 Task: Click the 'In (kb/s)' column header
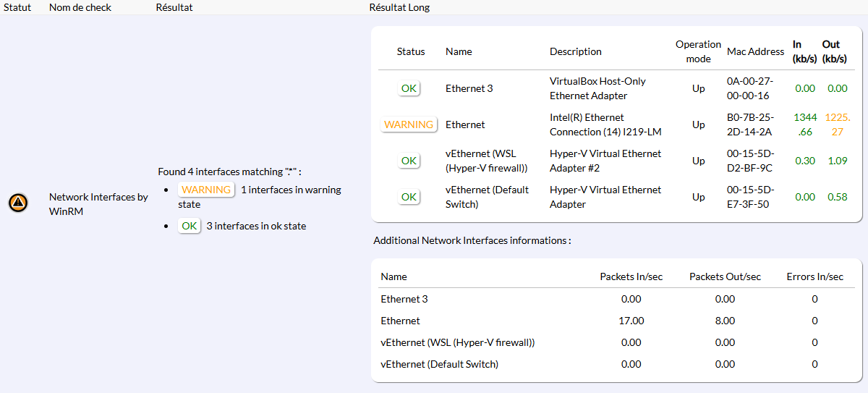pos(803,51)
